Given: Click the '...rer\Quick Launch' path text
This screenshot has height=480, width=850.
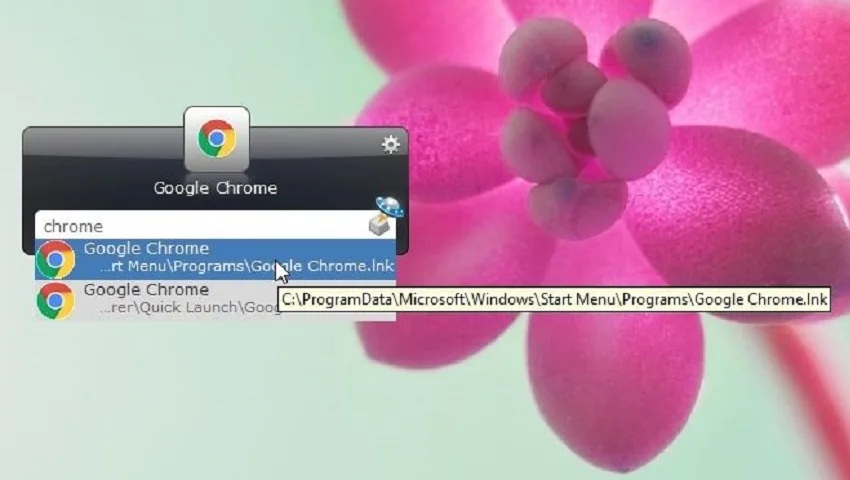Looking at the screenshot, I should point(190,308).
